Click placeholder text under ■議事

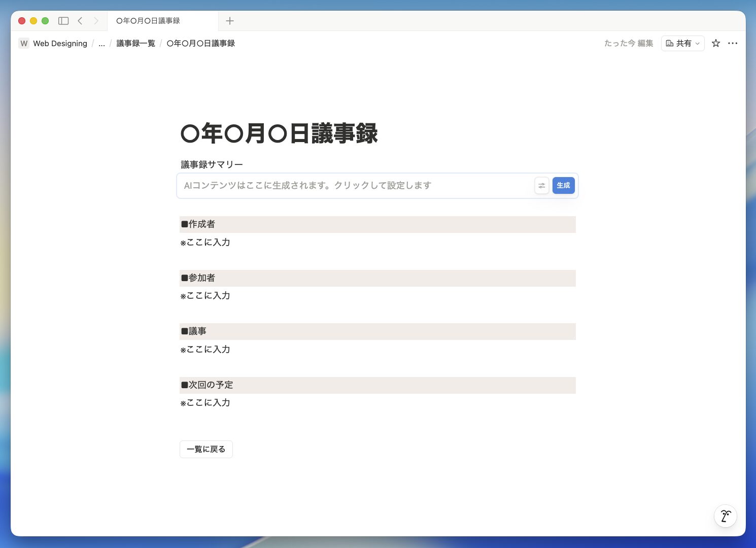coord(205,349)
